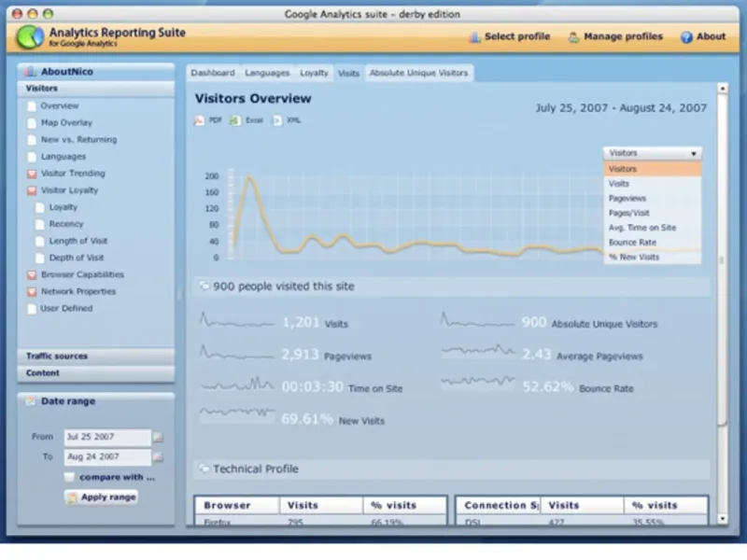747x560 pixels.
Task: Collapse the Visitors section header
Action: coord(96,89)
